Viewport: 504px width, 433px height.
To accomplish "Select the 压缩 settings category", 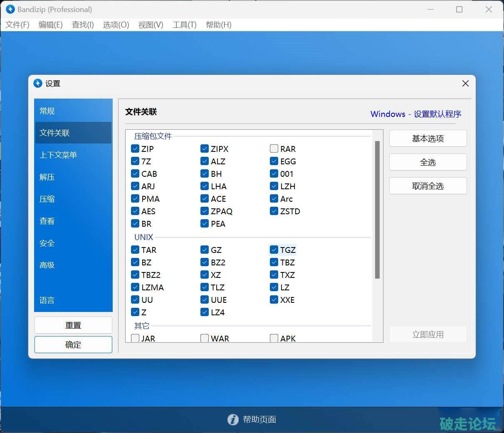I will pos(47,199).
